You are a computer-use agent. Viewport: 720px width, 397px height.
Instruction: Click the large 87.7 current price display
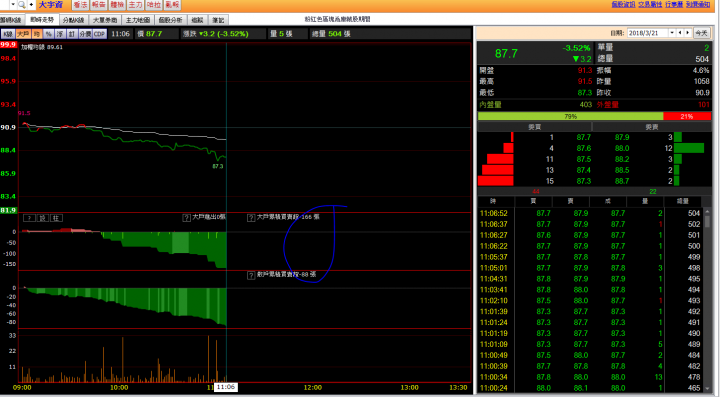pyautogui.click(x=506, y=54)
